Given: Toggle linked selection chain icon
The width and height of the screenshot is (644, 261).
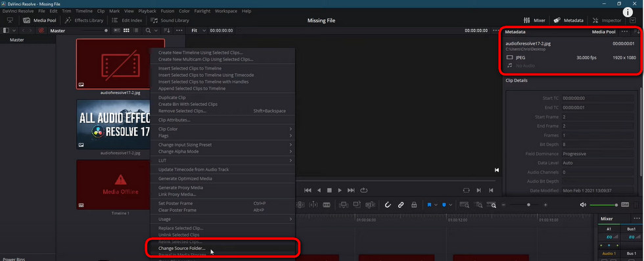Looking at the screenshot, I should (401, 204).
